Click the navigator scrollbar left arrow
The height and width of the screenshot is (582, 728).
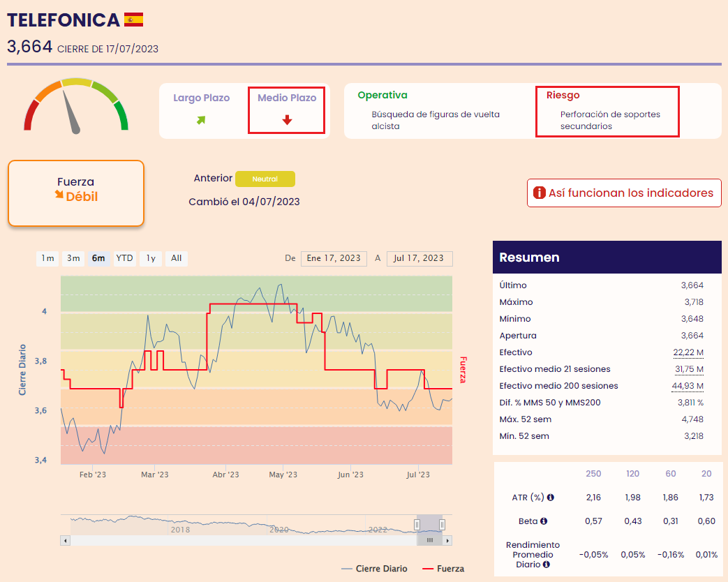pyautogui.click(x=66, y=540)
